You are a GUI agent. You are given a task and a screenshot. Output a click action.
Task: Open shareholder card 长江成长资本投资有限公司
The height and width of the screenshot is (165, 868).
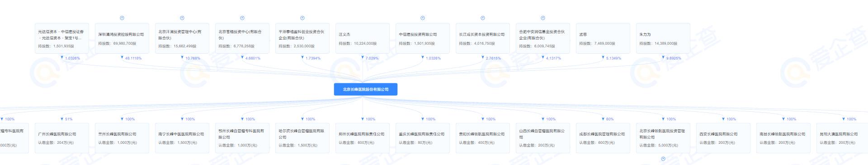click(x=483, y=38)
